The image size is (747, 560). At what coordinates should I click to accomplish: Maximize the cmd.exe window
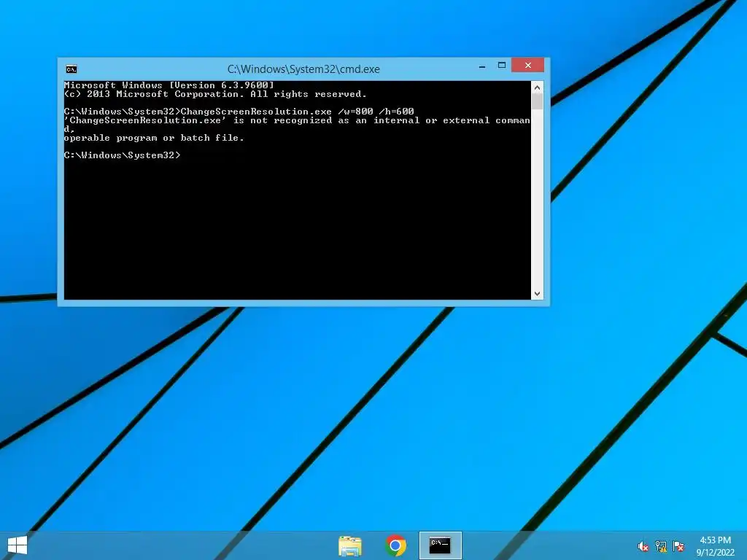click(502, 65)
